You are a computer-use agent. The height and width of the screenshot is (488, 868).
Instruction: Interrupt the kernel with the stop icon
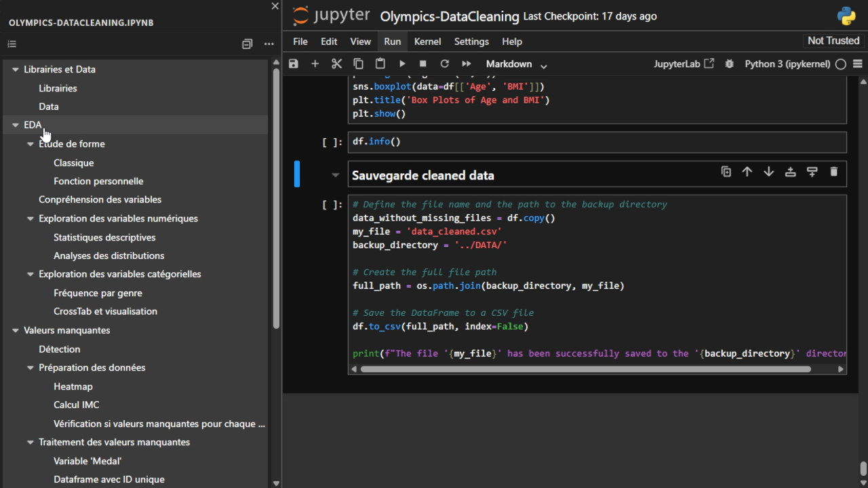[423, 64]
